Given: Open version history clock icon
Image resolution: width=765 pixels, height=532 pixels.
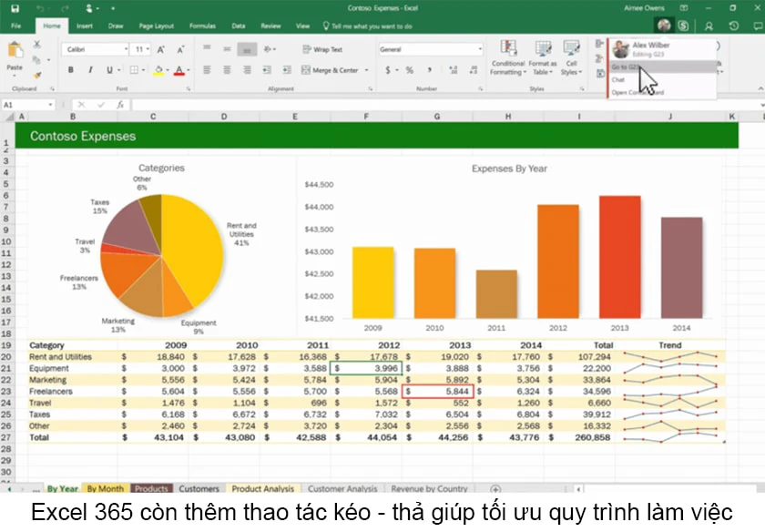Looking at the screenshot, I should tap(734, 26).
